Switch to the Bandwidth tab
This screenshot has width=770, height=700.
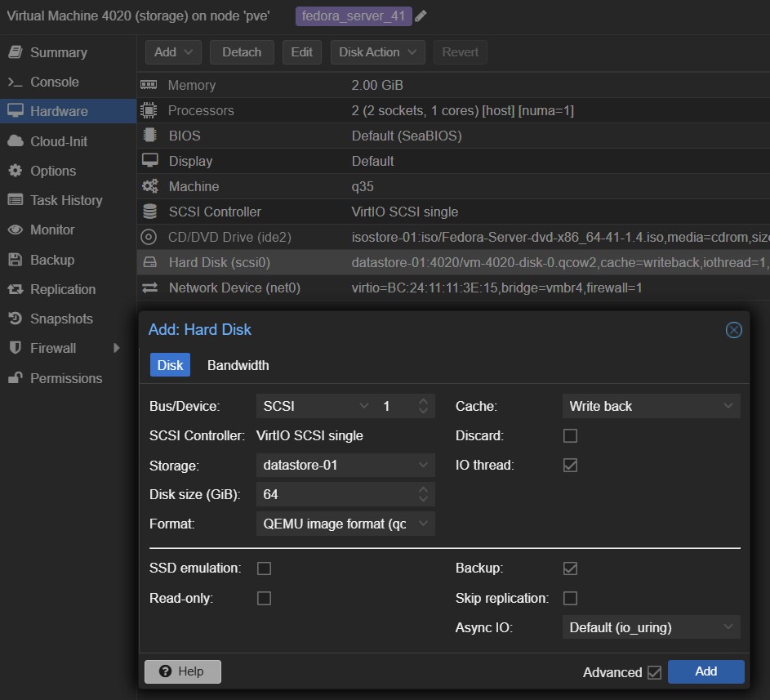click(x=238, y=365)
